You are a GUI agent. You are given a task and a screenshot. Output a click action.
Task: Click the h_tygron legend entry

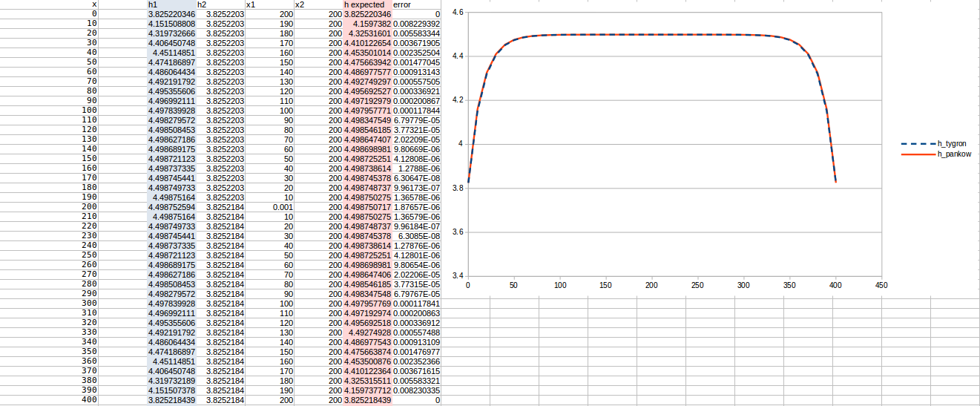(953, 144)
